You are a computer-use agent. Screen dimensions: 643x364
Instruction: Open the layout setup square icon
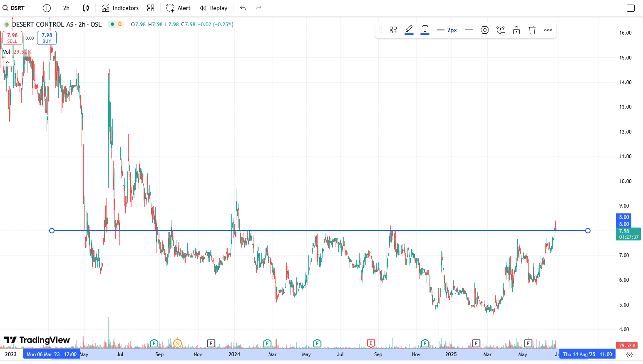[x=631, y=8]
